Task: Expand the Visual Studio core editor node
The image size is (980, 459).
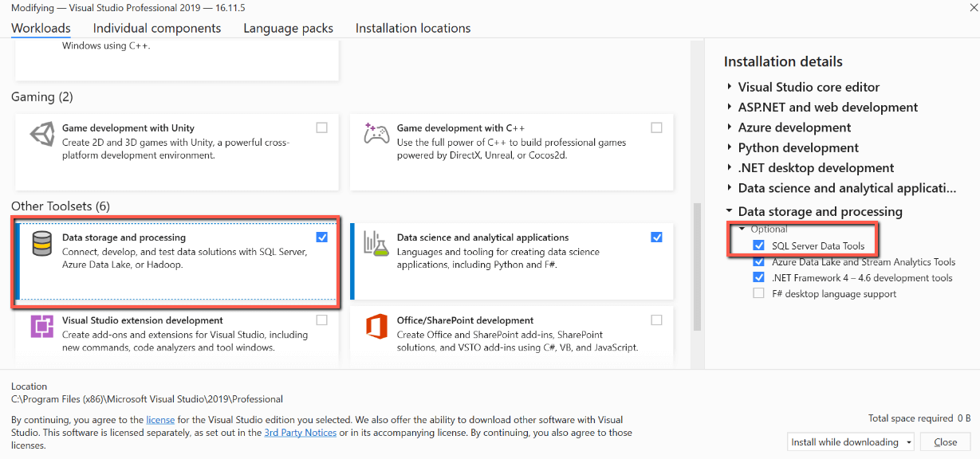Action: pyautogui.click(x=730, y=87)
